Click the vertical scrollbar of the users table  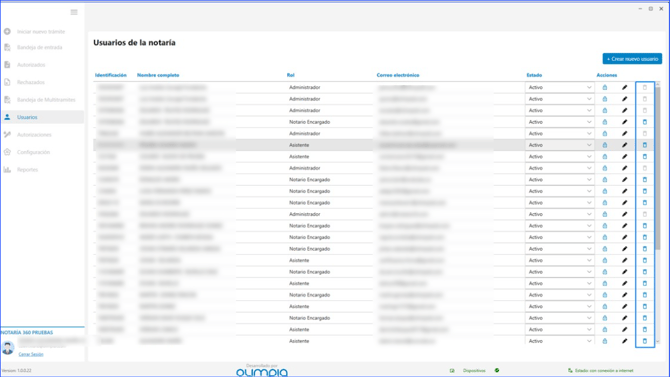[658, 167]
